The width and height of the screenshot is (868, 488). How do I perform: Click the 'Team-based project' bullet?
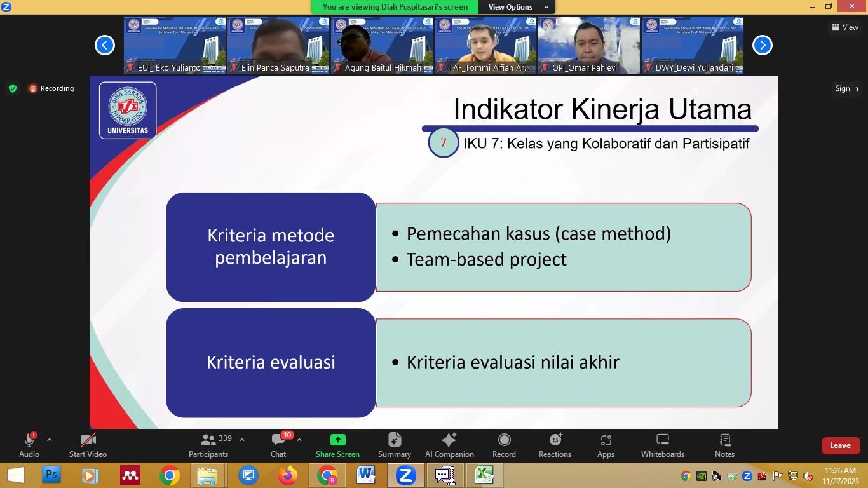(480, 259)
